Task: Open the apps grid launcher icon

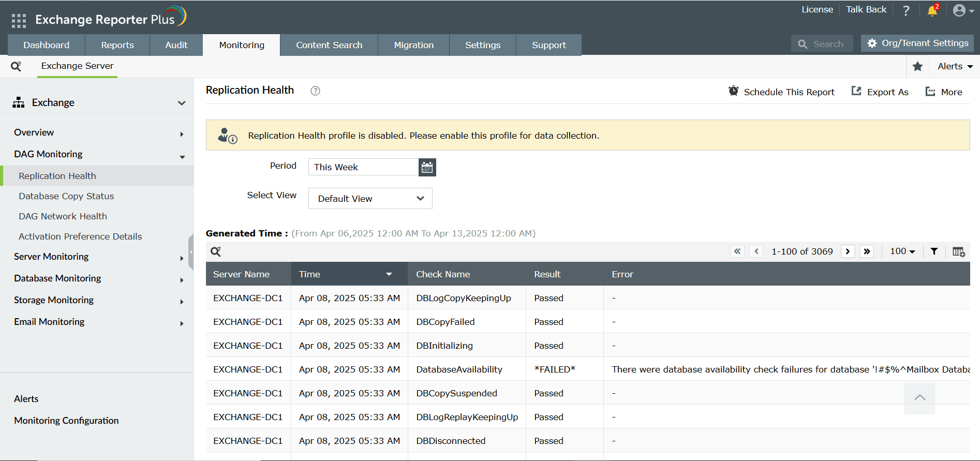Action: (x=19, y=21)
